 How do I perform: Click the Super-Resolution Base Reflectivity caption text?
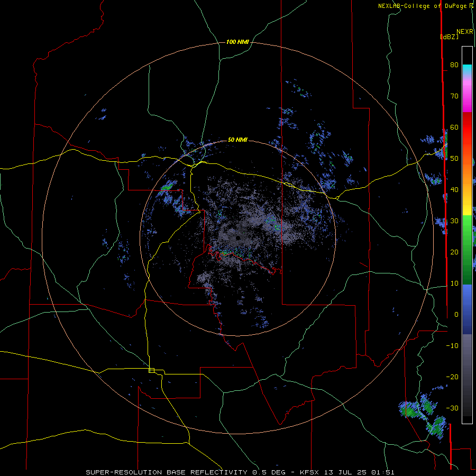point(240,472)
